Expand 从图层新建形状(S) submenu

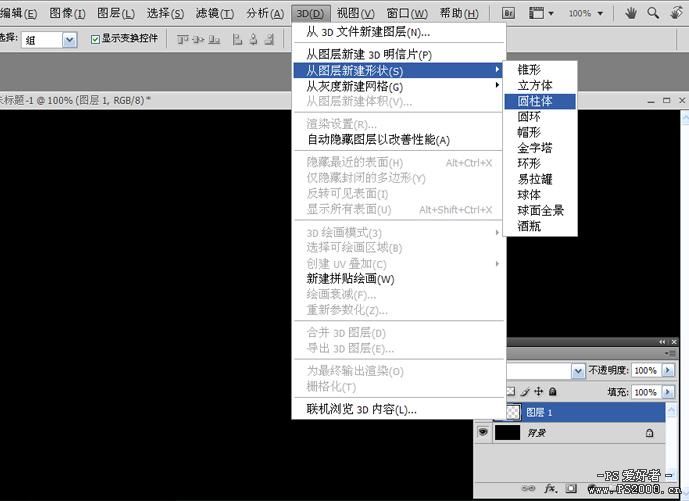pos(399,70)
